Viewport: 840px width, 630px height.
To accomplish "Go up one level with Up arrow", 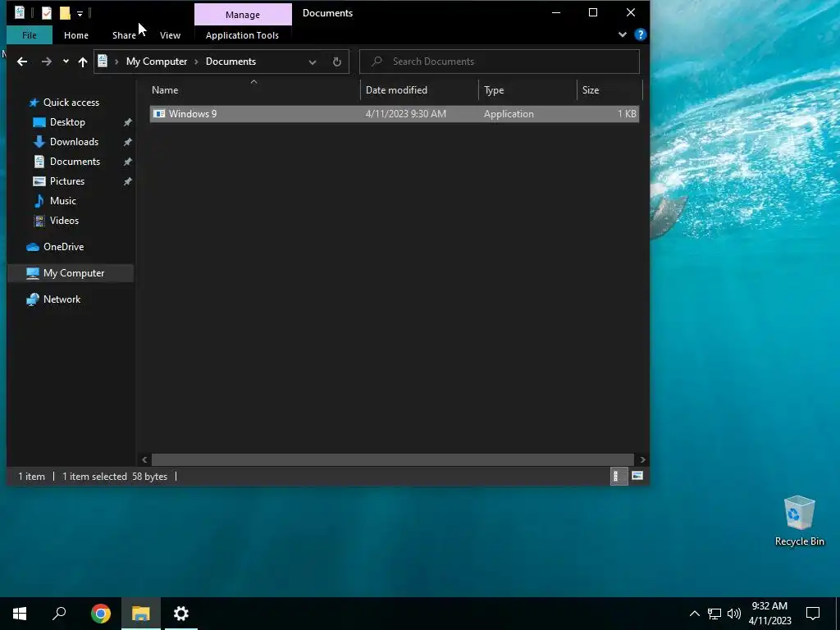I will 83,62.
